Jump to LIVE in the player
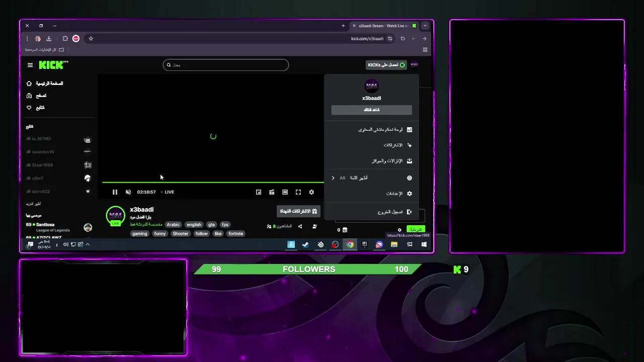The height and width of the screenshot is (362, 644). (x=168, y=192)
